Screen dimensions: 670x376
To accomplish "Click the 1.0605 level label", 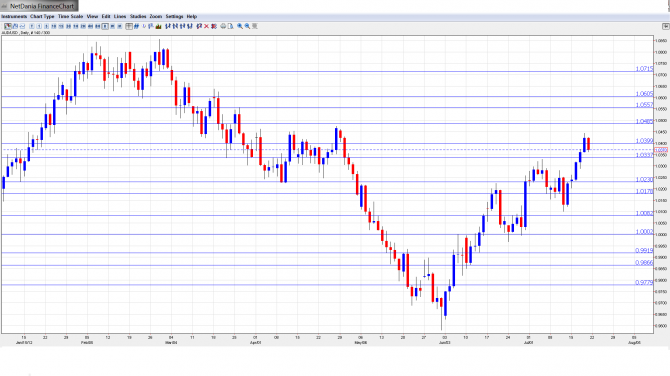I will [644, 94].
